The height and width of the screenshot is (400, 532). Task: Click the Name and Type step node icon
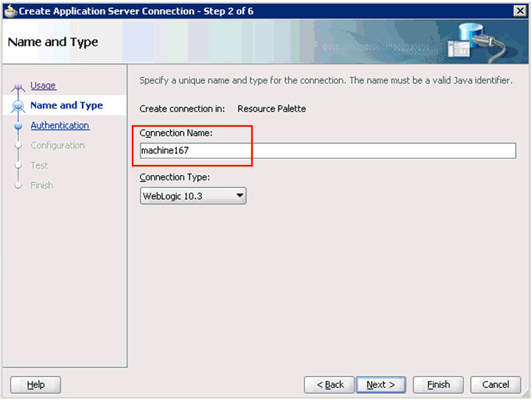[18, 107]
